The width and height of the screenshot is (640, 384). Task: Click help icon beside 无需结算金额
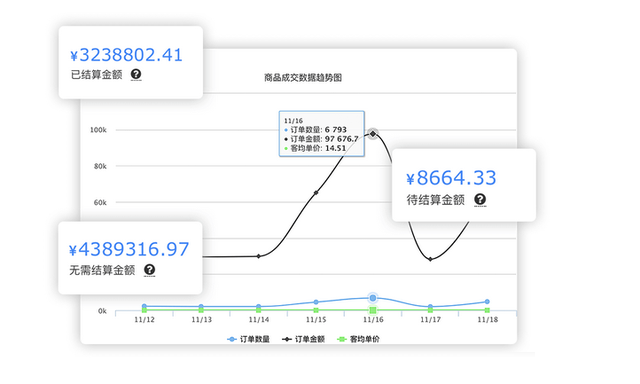(x=149, y=270)
